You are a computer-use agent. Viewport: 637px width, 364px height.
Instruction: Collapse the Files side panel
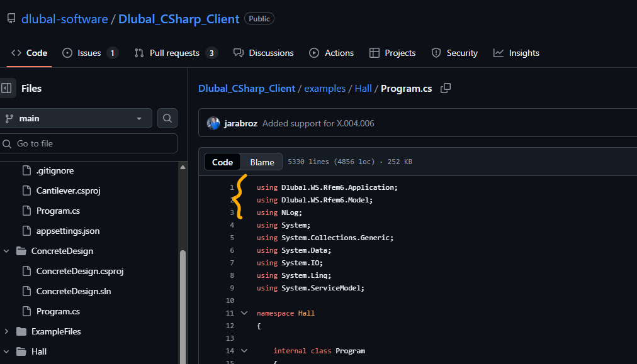coord(8,88)
